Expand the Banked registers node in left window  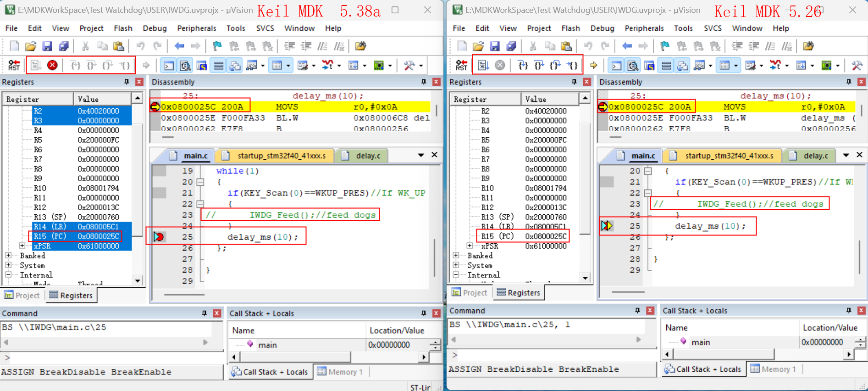(x=8, y=255)
